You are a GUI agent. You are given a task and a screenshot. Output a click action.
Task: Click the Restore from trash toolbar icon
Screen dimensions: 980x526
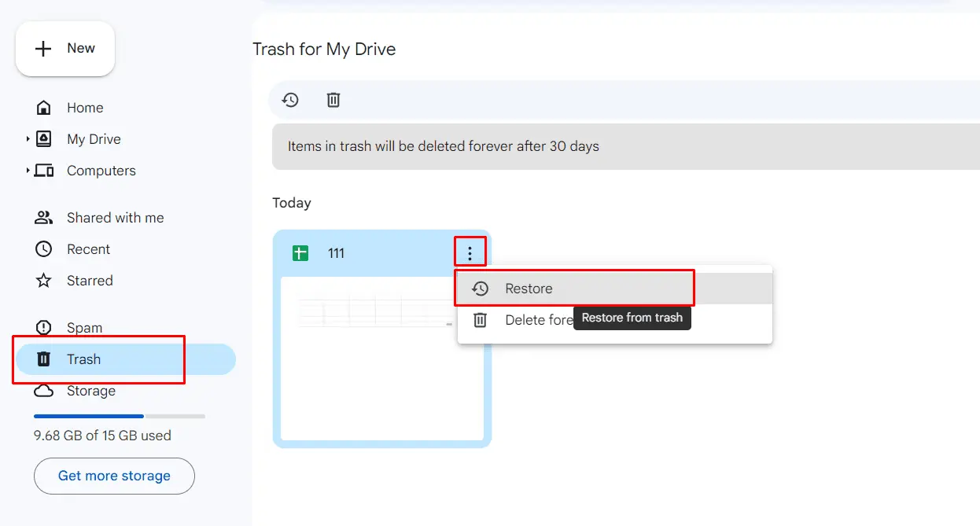289,100
